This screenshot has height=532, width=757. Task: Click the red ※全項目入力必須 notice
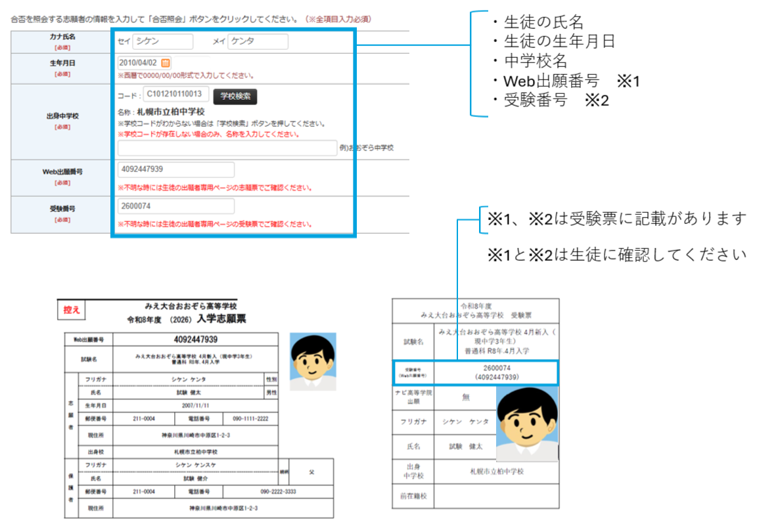pyautogui.click(x=338, y=20)
